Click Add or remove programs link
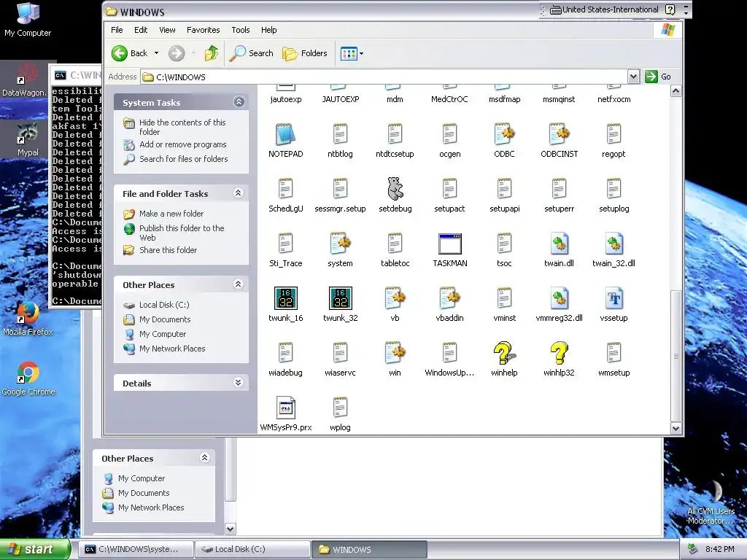This screenshot has width=747, height=560. [x=183, y=144]
